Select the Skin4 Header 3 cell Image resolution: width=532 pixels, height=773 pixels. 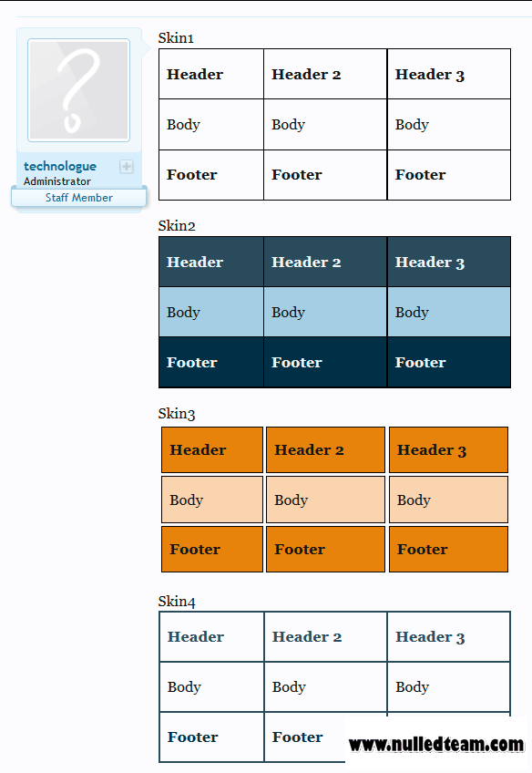449,637
